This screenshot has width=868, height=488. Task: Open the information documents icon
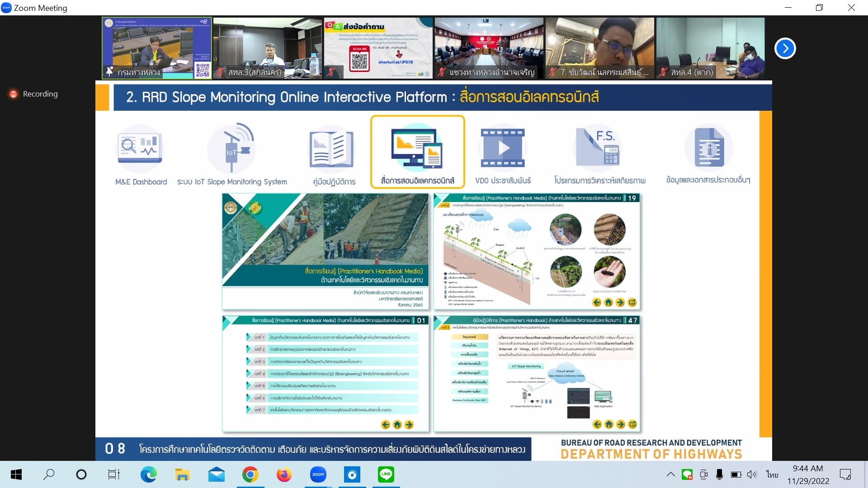[x=708, y=148]
